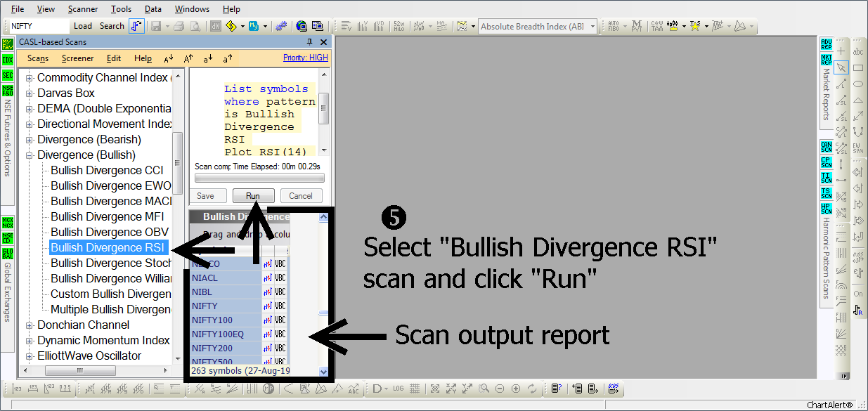868x411 pixels.
Task: Collapse the Divergence (Bullish) node
Action: click(30, 155)
